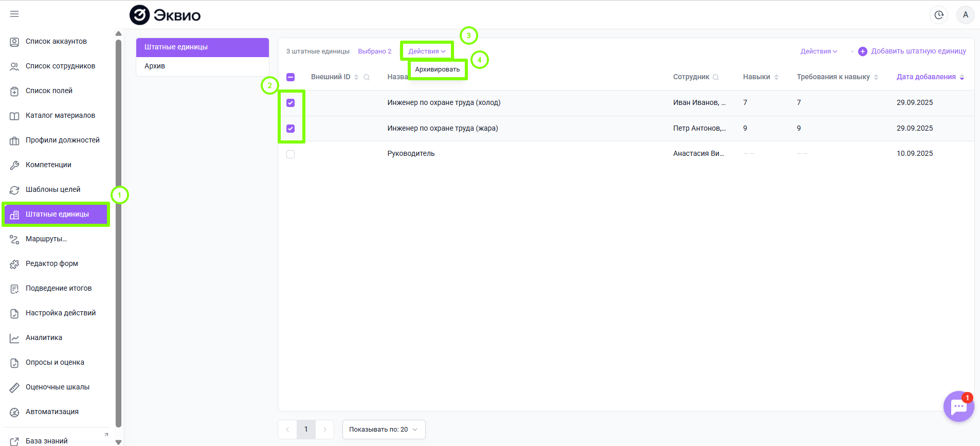Click the plus icon for adding unit

point(863,51)
